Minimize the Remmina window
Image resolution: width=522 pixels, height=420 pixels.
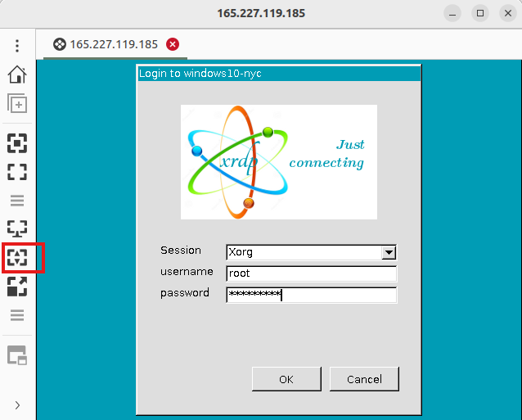tap(452, 13)
